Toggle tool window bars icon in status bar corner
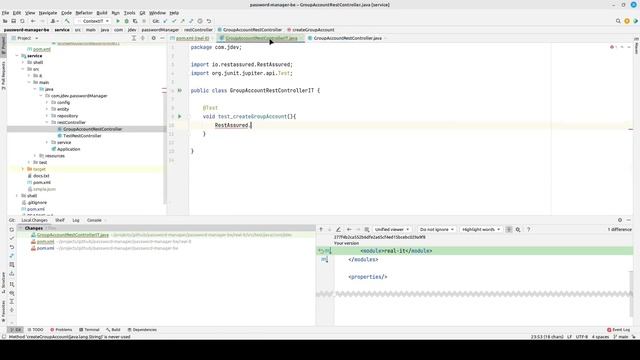The width and height of the screenshot is (640, 360). click(x=4, y=337)
